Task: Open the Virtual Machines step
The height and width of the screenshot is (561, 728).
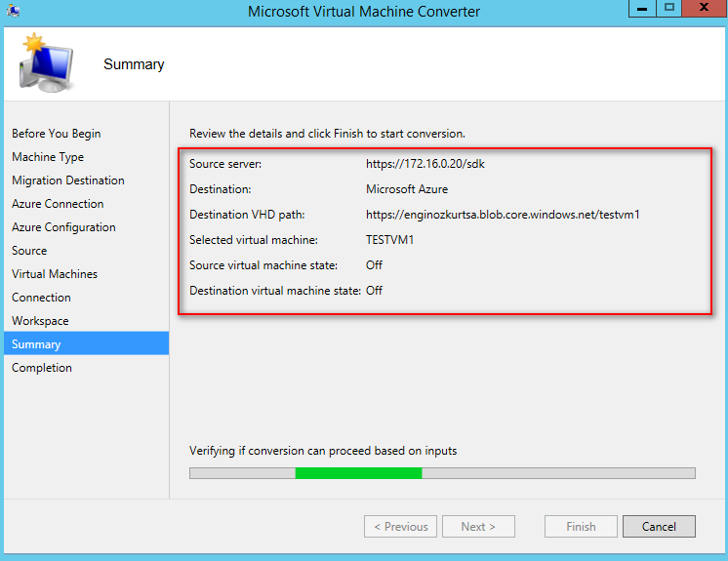Action: click(55, 274)
